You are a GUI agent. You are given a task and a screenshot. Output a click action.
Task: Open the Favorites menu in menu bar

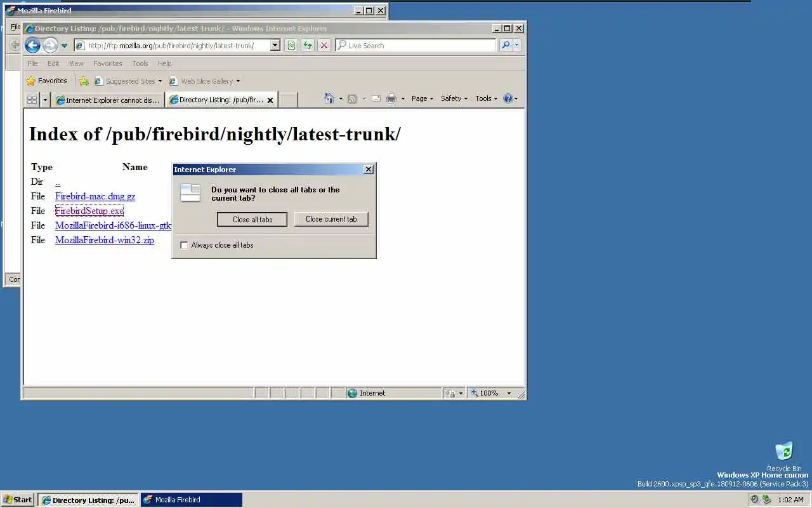pyautogui.click(x=107, y=63)
